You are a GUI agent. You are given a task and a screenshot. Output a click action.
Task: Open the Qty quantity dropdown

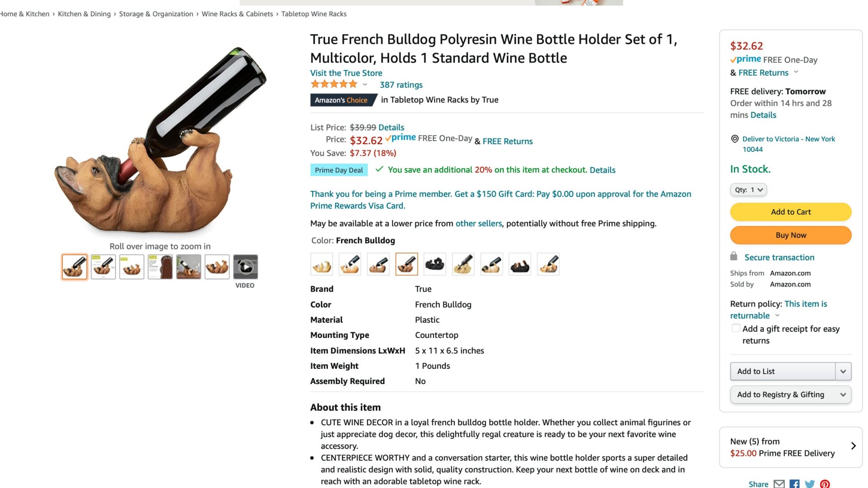click(748, 190)
